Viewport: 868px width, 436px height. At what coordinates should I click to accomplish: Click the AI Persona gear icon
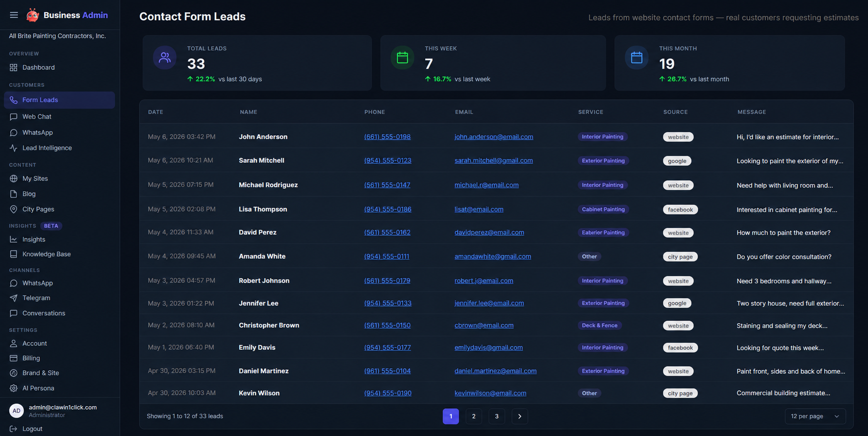[x=13, y=388]
